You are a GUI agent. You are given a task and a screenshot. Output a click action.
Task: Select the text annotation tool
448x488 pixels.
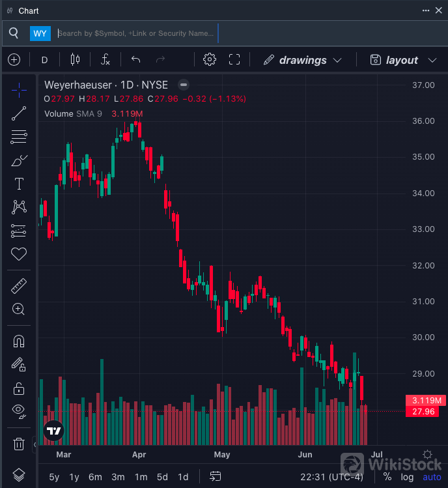(x=19, y=184)
